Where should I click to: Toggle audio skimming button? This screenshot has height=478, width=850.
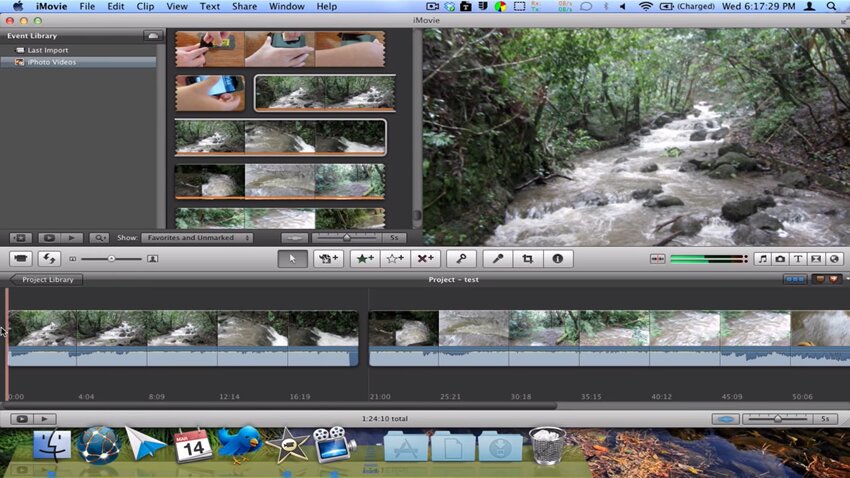tap(658, 259)
